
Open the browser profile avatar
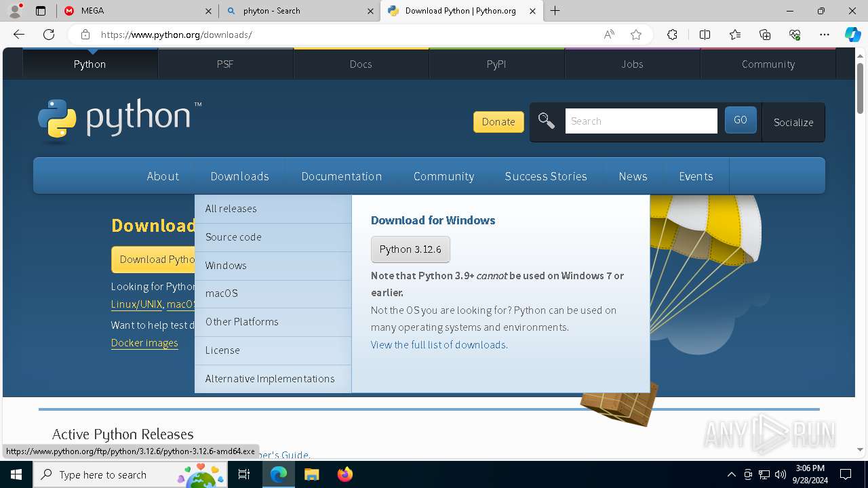pyautogui.click(x=15, y=11)
